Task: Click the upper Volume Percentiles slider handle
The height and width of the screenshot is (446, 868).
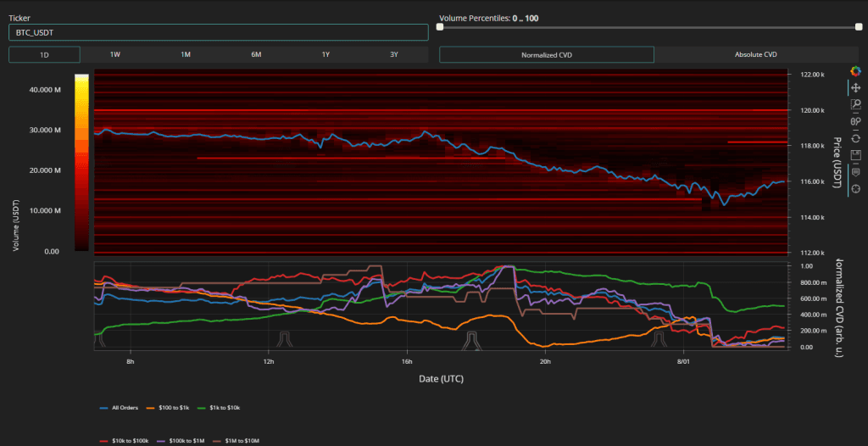Action: (x=859, y=26)
